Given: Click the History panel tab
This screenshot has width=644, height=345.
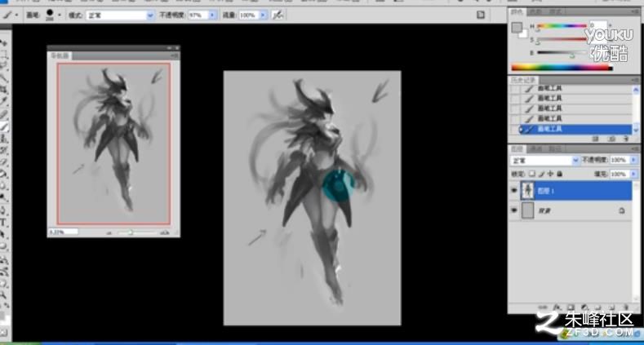Looking at the screenshot, I should [x=524, y=80].
